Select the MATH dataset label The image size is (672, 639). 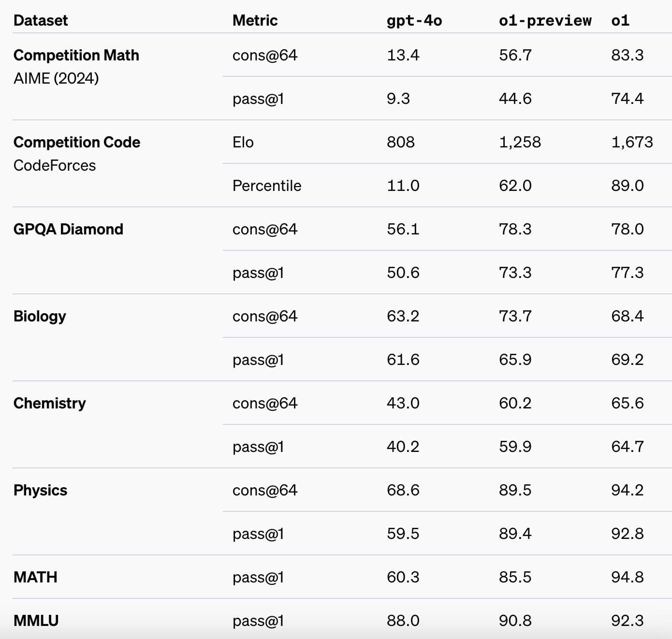[35, 577]
